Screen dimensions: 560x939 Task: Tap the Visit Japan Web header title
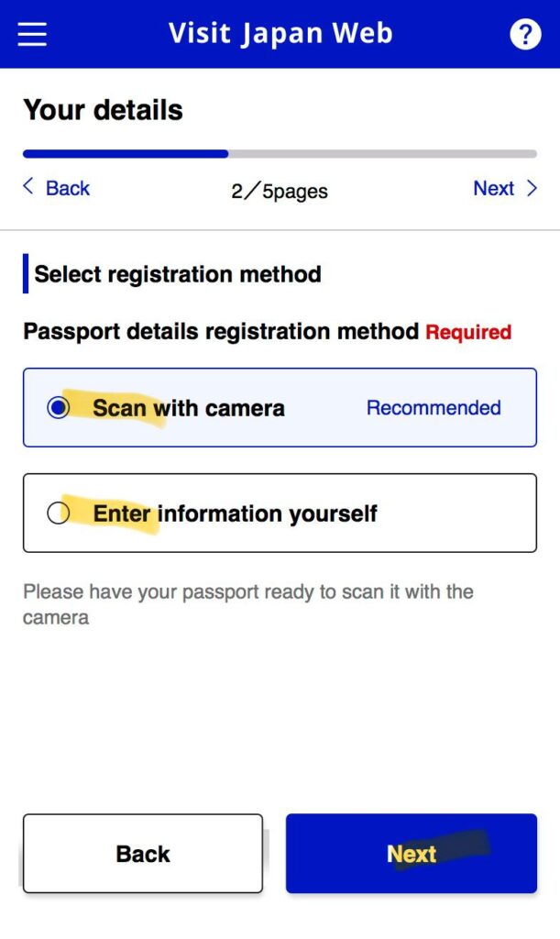click(x=280, y=34)
